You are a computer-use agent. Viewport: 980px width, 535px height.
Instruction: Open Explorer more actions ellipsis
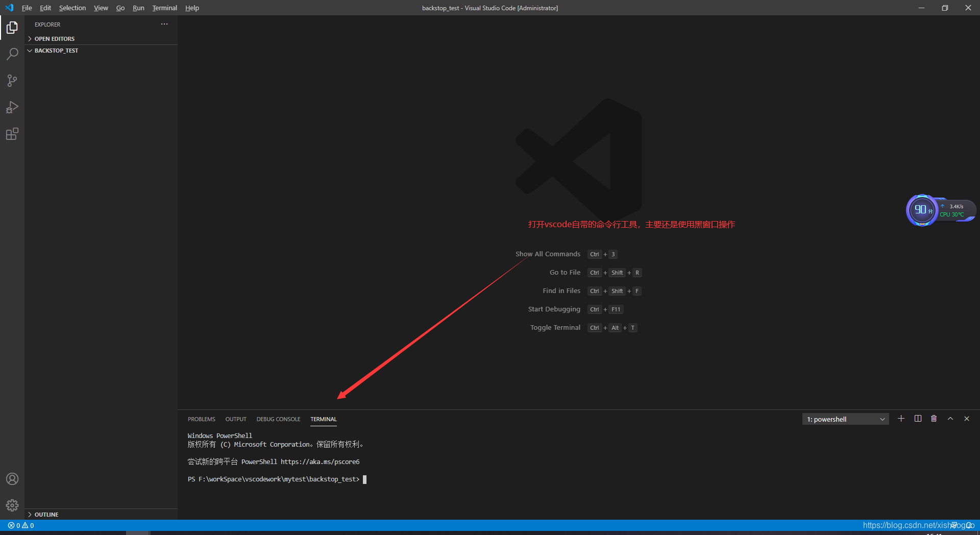(164, 24)
